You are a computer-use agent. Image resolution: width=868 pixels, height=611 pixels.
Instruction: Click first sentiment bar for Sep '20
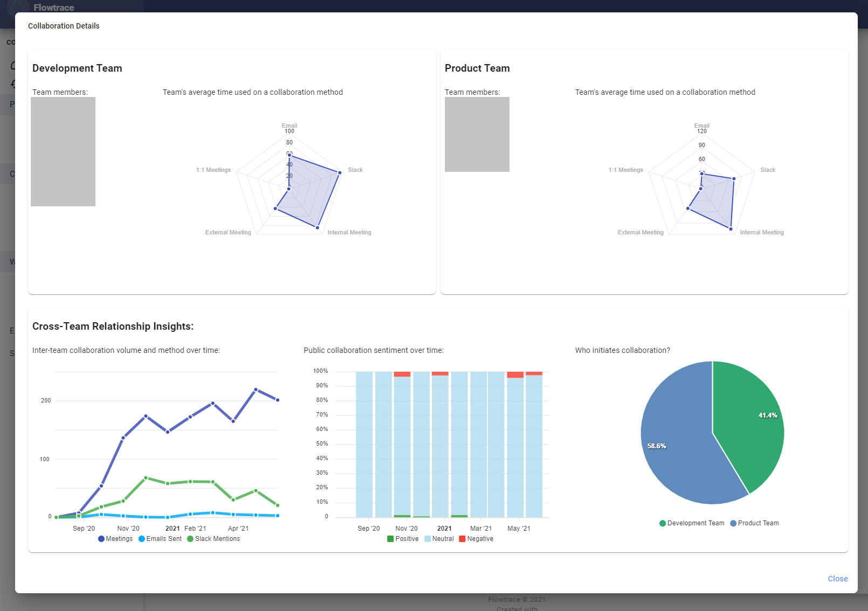click(x=364, y=445)
